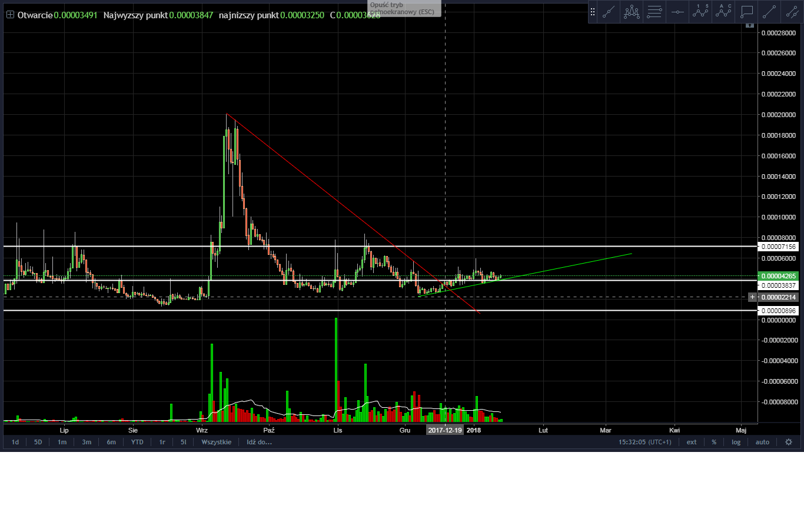Image resolution: width=804 pixels, height=532 pixels.
Task: Select the Callout annotation tool
Action: pos(746,12)
